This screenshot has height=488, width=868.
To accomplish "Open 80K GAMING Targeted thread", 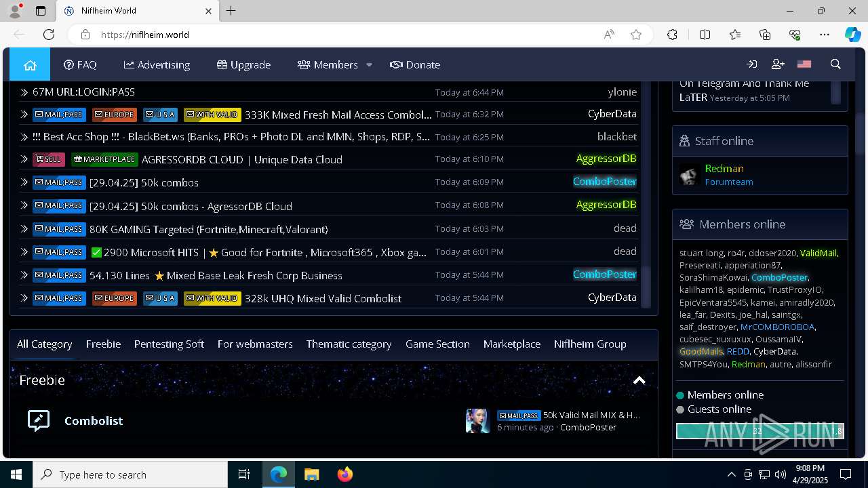I will pyautogui.click(x=209, y=229).
